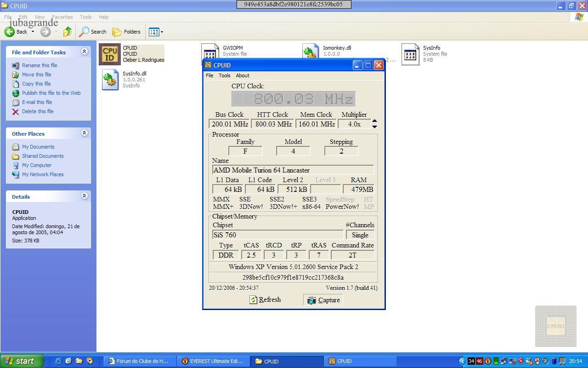
Task: Click the CPUID window title bar icon
Action: click(x=208, y=65)
